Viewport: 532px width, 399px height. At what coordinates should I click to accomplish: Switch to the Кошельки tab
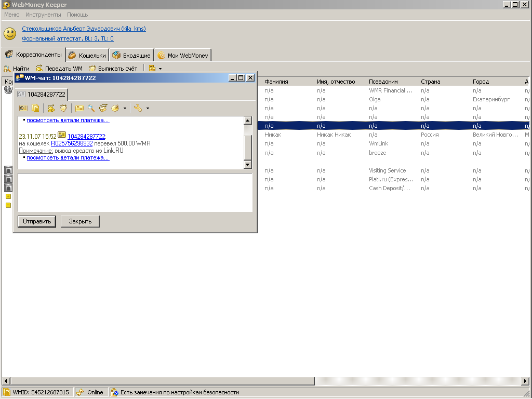pos(87,55)
